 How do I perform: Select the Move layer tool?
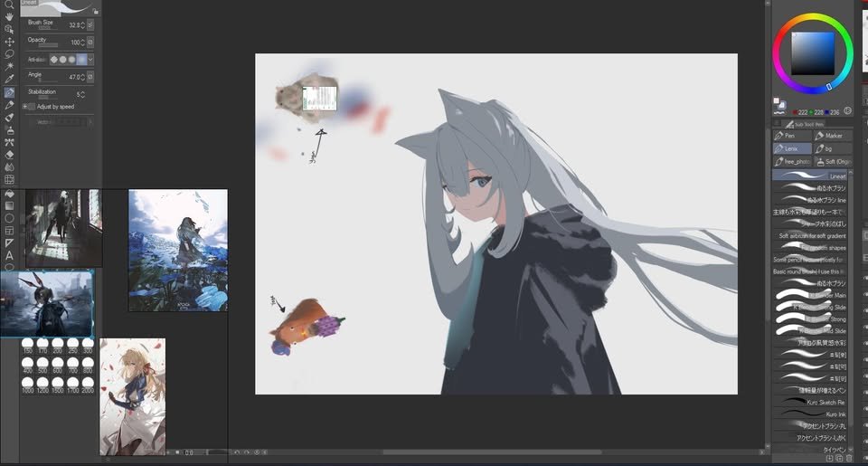(9, 42)
